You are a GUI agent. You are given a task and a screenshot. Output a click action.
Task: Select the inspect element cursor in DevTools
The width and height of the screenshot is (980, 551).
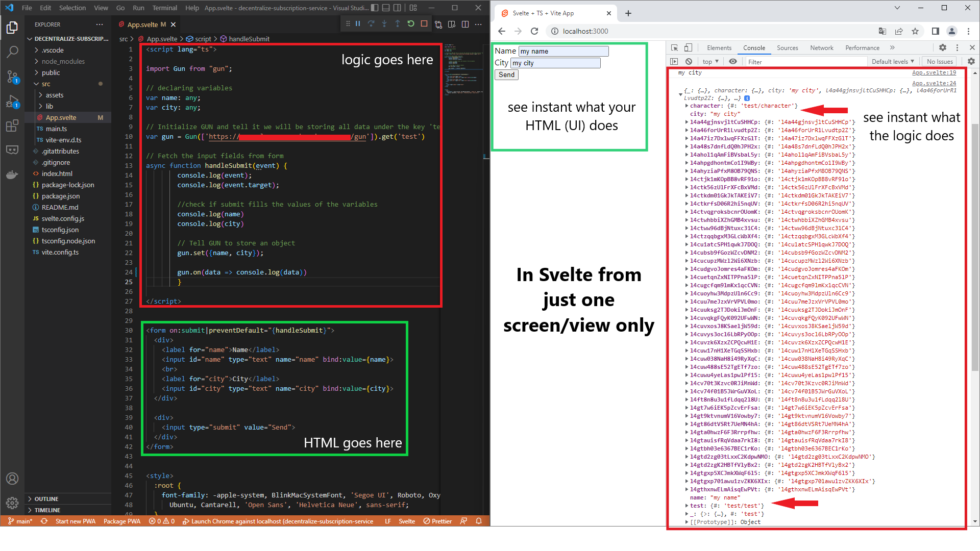pyautogui.click(x=674, y=47)
